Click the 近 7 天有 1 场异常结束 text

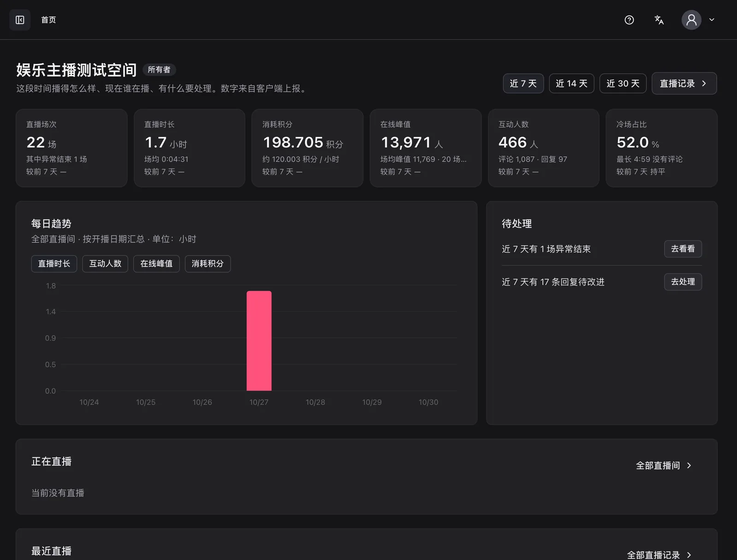click(x=546, y=249)
